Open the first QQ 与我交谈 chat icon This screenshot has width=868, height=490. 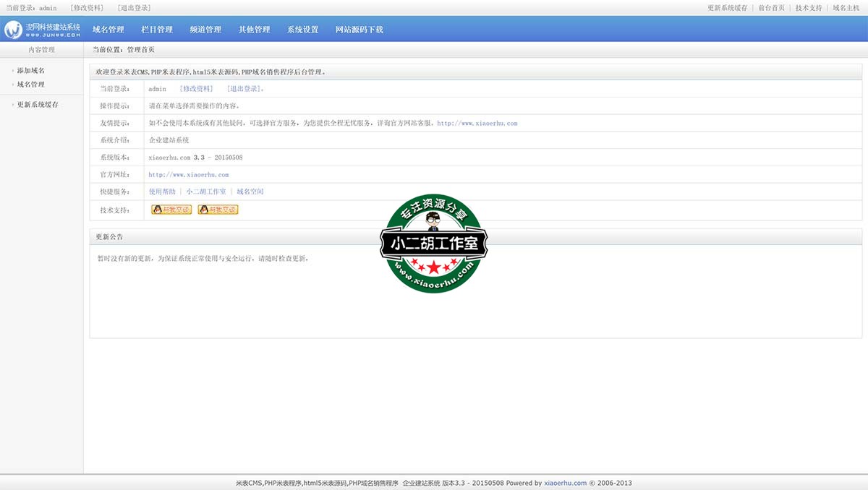coord(171,210)
